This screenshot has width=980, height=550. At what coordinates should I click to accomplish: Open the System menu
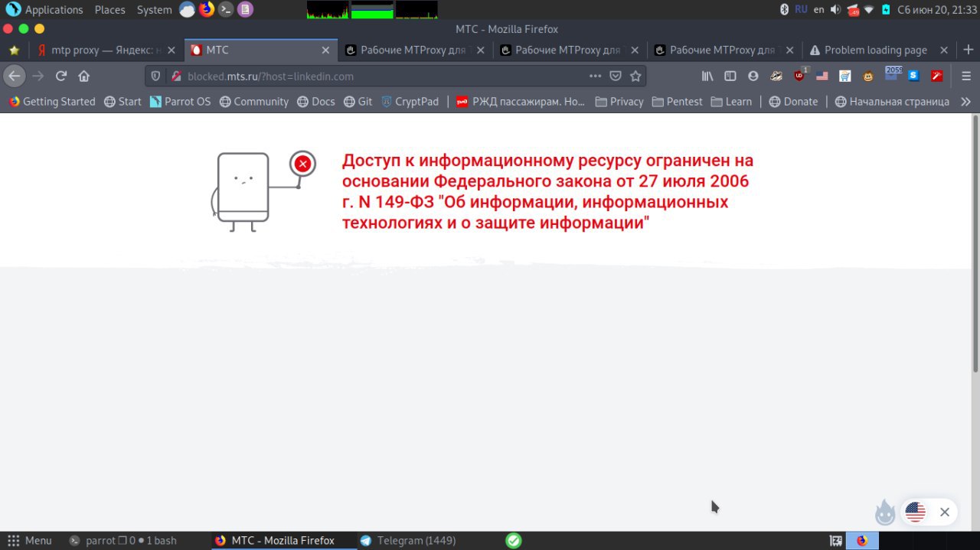click(154, 10)
